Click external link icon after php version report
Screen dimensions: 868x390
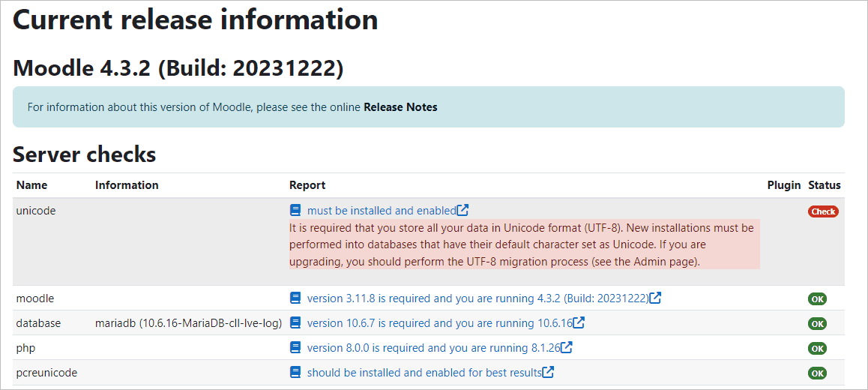point(567,348)
